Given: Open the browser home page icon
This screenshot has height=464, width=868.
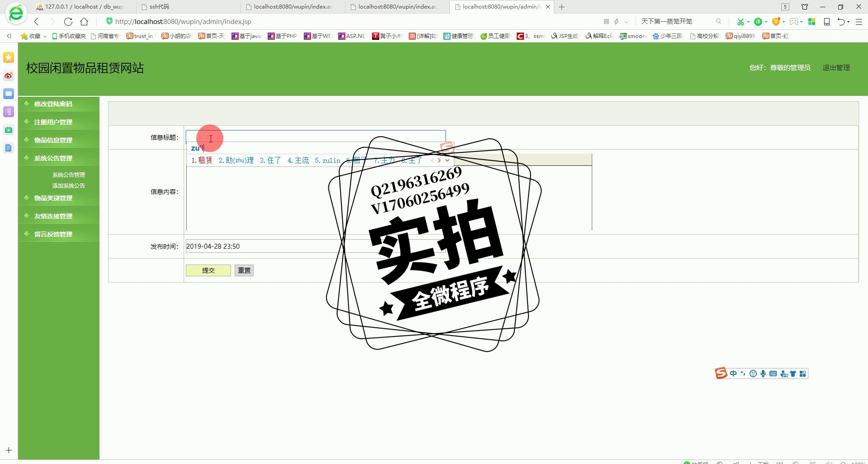Looking at the screenshot, I should [x=84, y=21].
